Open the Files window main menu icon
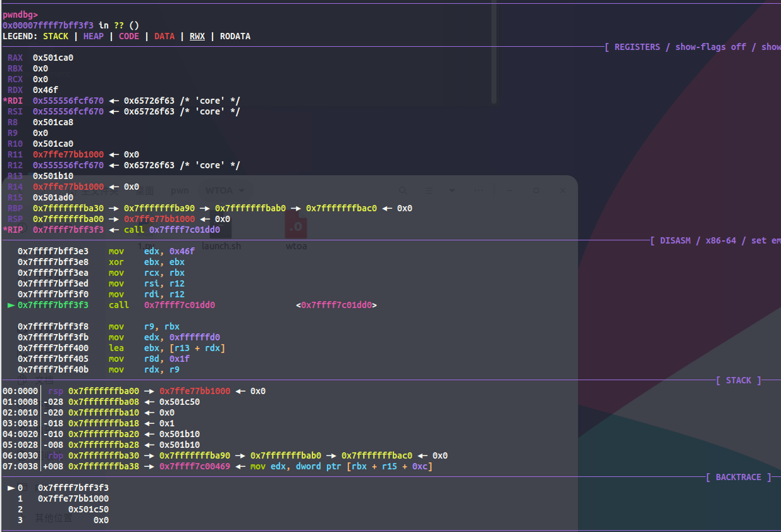 click(479, 190)
